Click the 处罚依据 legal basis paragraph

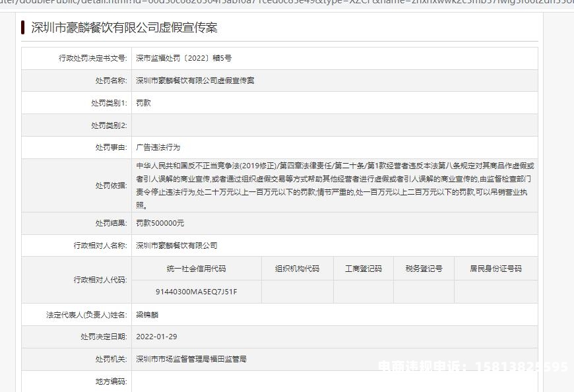[x=334, y=185]
